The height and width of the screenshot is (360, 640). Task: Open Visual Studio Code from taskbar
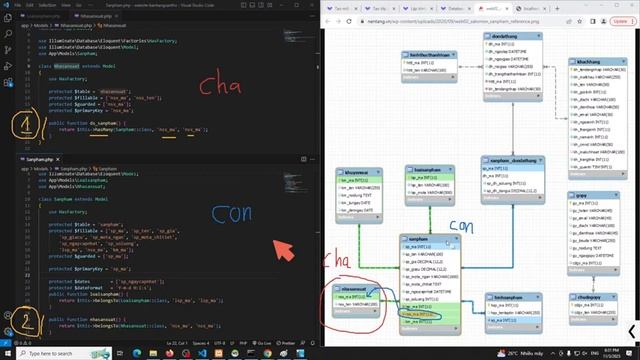[x=202, y=353]
